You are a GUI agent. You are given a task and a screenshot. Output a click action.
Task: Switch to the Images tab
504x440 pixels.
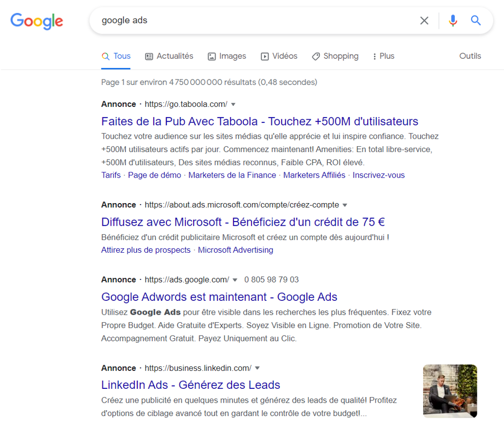pyautogui.click(x=226, y=56)
